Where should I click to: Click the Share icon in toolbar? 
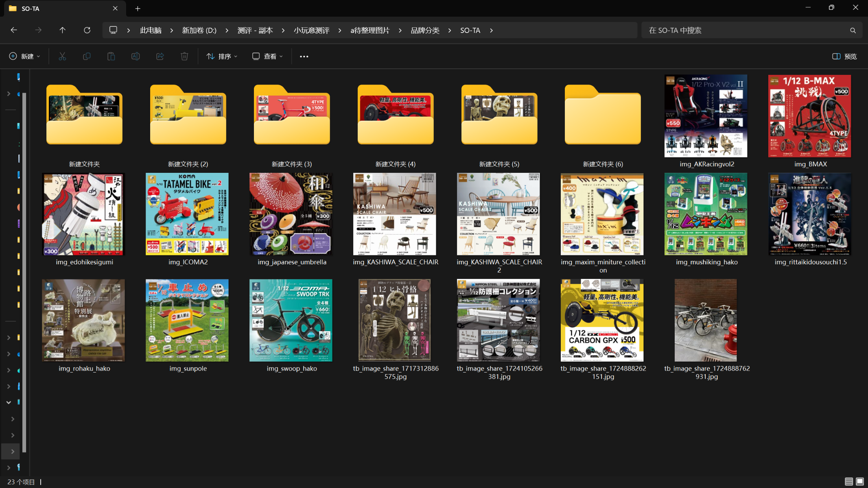coord(160,57)
